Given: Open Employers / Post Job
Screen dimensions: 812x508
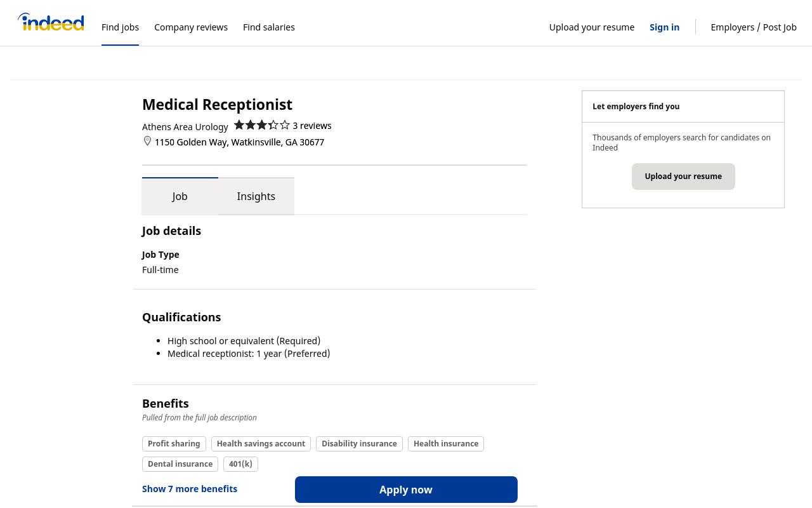Looking at the screenshot, I should 754,27.
